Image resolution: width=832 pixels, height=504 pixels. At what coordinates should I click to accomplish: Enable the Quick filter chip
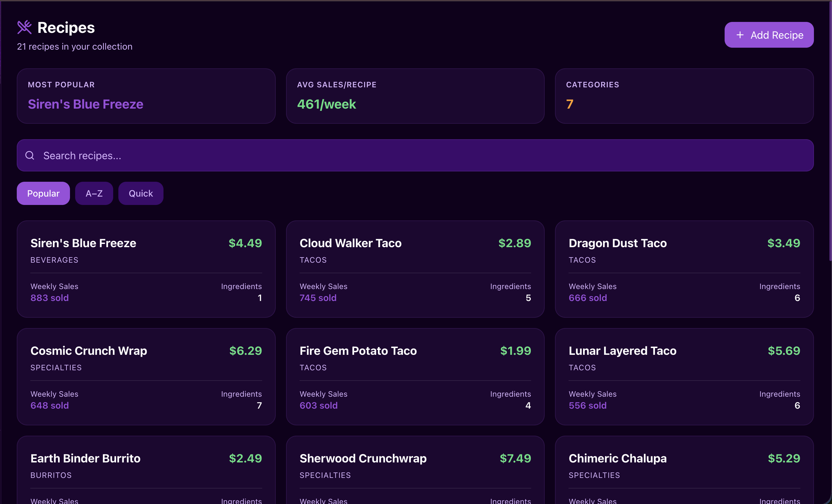pyautogui.click(x=141, y=193)
